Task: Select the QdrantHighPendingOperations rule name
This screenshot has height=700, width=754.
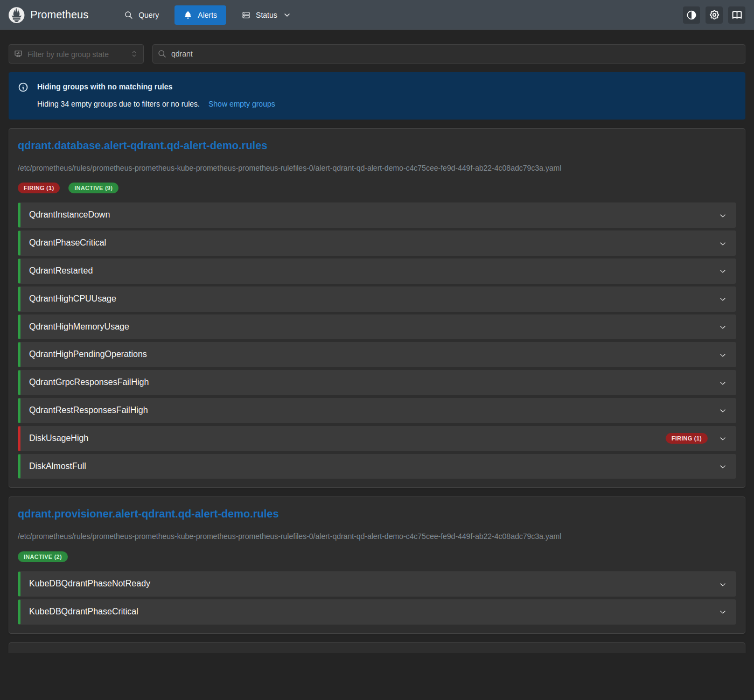Action: point(88,354)
